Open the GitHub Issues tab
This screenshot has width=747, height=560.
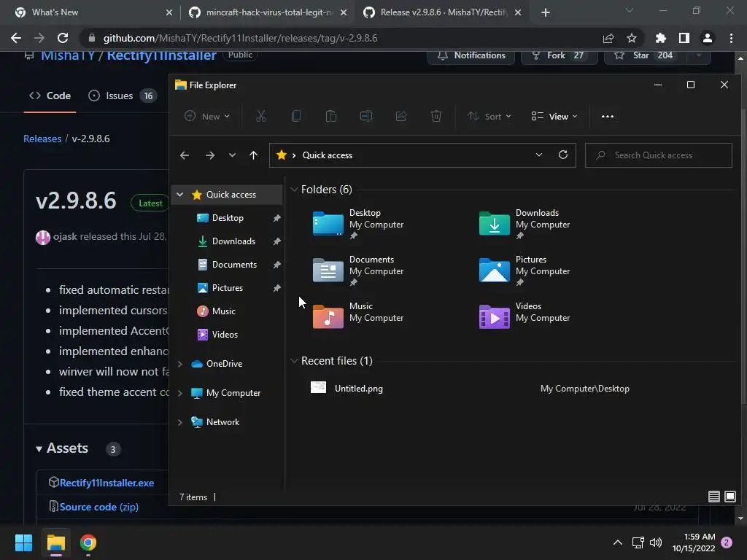pos(123,96)
